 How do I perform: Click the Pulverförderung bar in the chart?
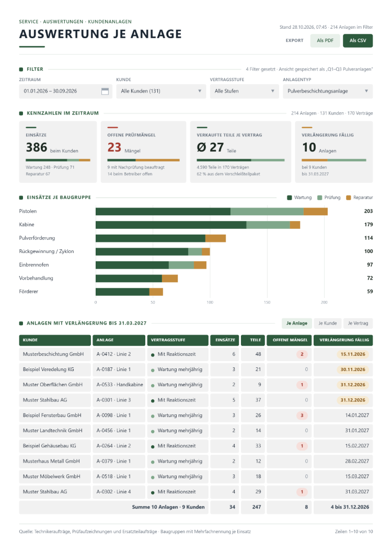point(160,238)
